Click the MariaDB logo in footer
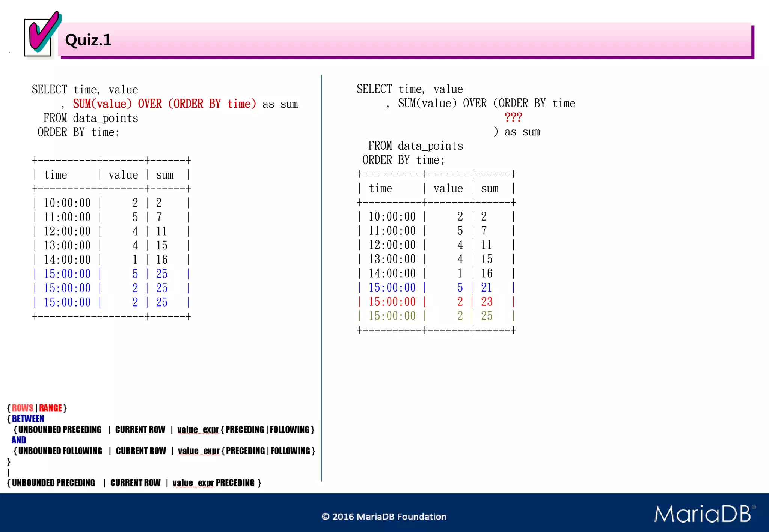Viewport: 769px width, 532px height. 704,514
